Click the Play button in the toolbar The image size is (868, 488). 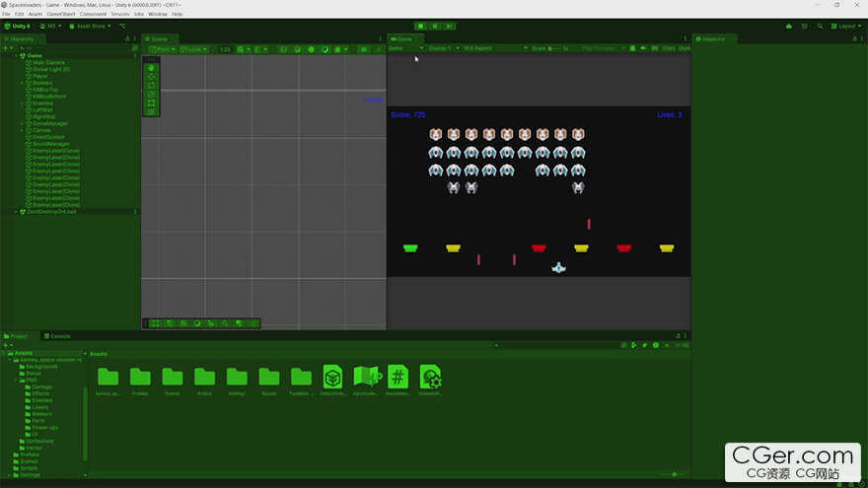[421, 26]
